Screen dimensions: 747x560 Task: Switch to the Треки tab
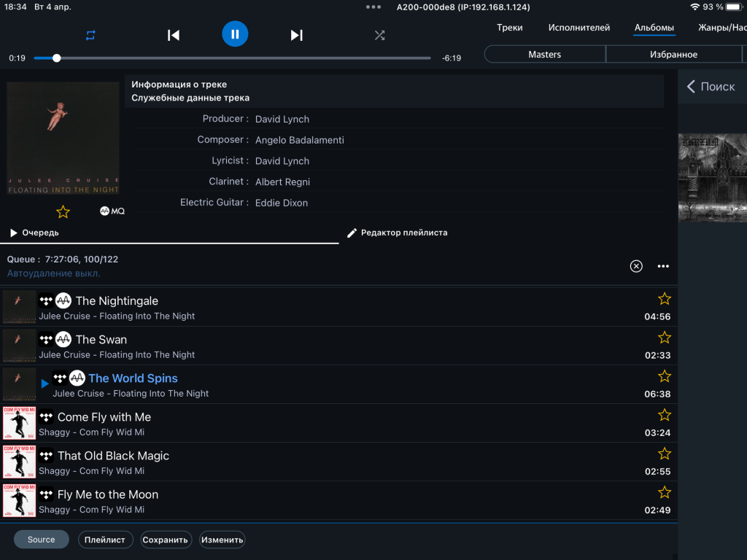tap(509, 28)
